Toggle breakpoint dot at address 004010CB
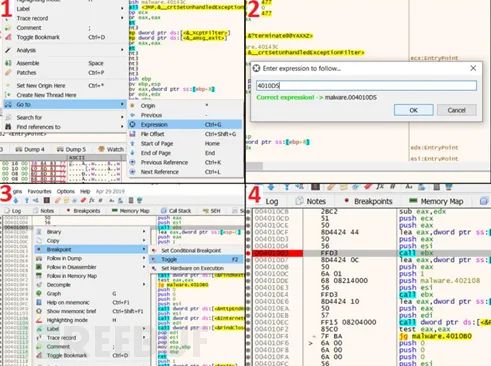This screenshot has height=366, width=491. tap(248, 211)
